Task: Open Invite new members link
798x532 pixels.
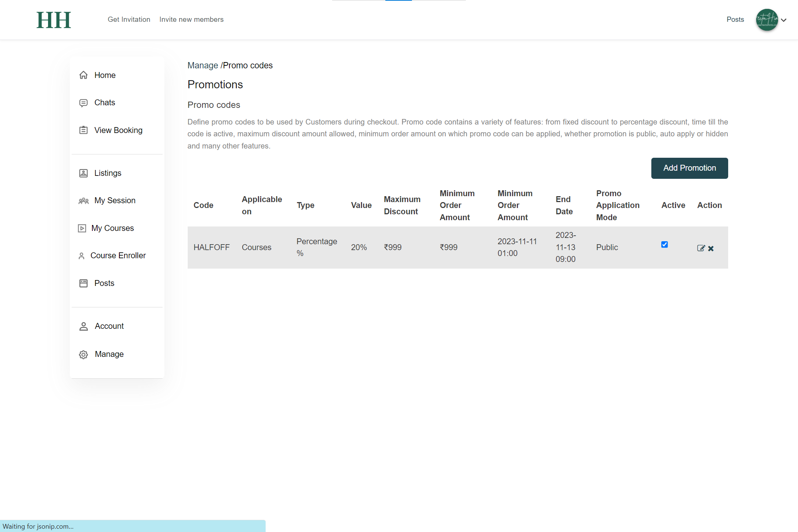Action: [x=191, y=19]
